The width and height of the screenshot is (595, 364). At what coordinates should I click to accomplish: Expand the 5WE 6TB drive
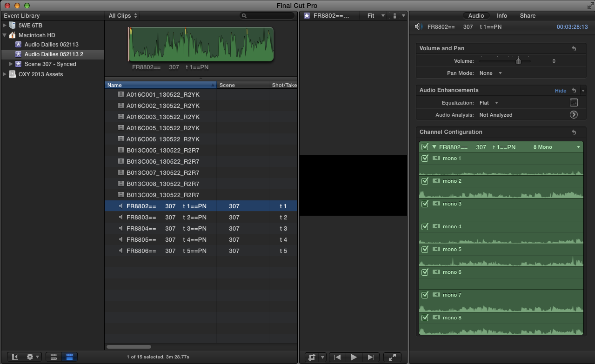5,25
